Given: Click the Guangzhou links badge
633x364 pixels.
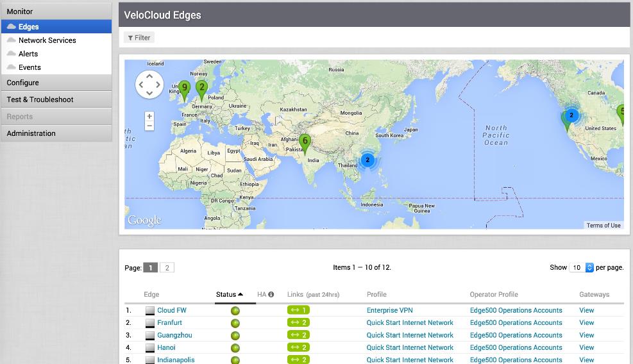Looking at the screenshot, I should pos(298,335).
